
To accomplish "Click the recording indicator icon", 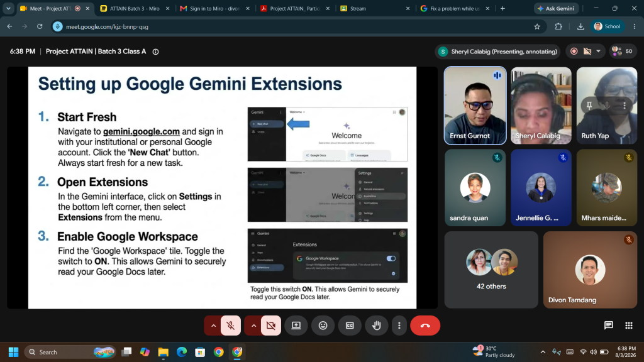I will coord(574,52).
